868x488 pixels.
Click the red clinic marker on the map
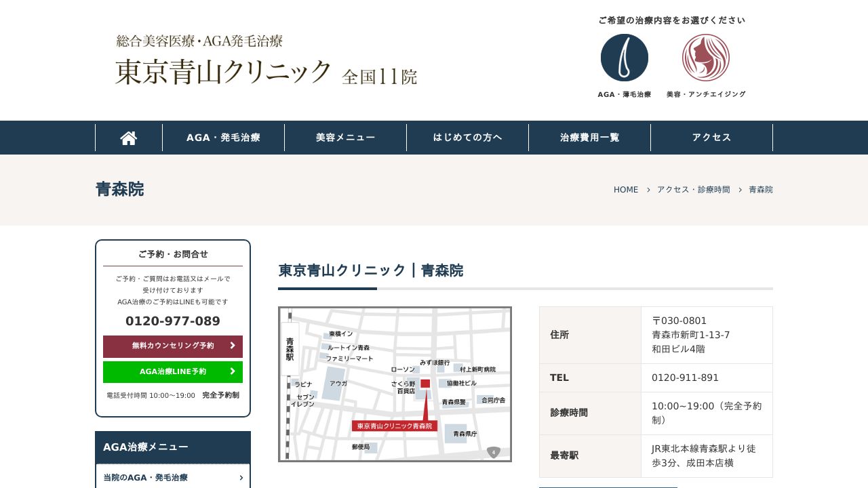pyautogui.click(x=425, y=384)
